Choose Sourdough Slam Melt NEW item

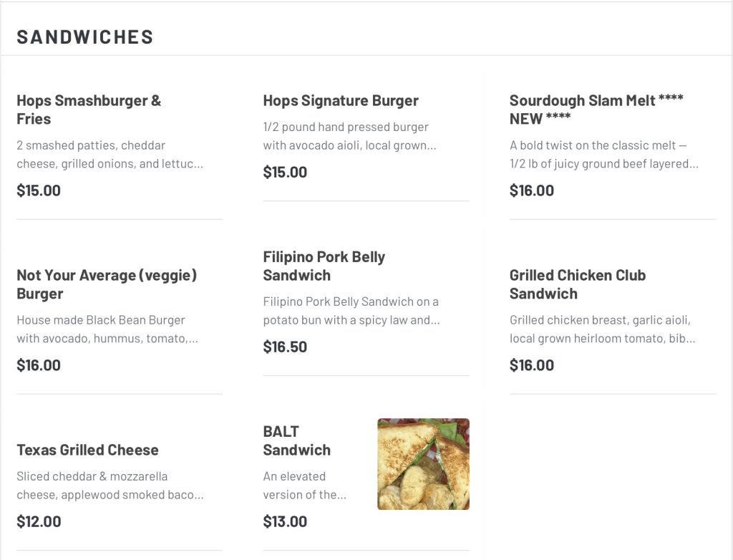pos(596,110)
